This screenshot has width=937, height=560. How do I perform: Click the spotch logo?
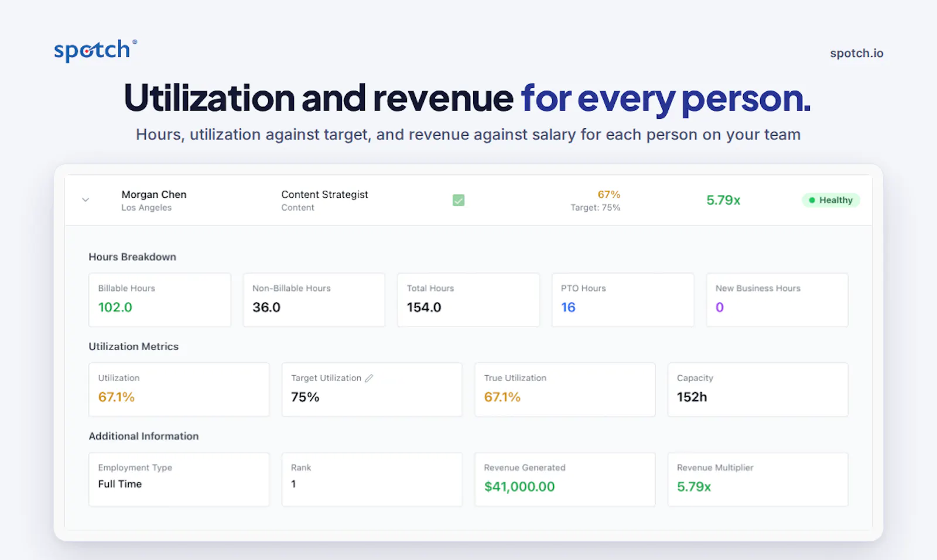tap(95, 50)
